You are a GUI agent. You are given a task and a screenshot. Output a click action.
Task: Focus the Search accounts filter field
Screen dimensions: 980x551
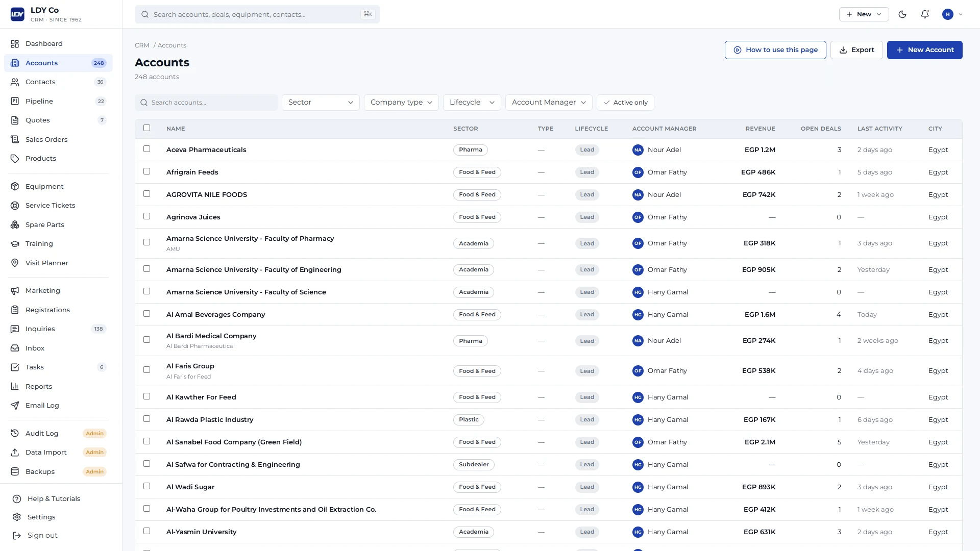click(206, 103)
